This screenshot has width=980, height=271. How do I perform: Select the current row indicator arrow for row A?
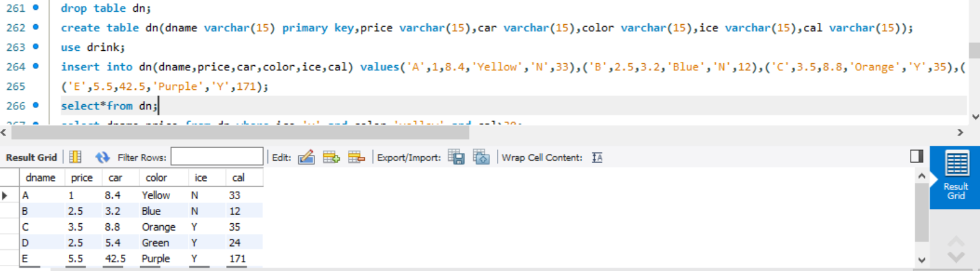click(6, 195)
